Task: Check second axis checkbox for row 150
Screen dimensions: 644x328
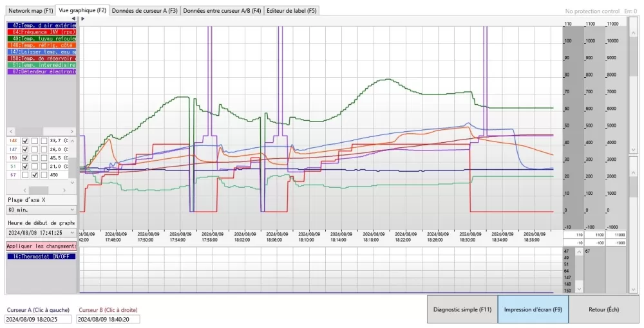Action: tap(35, 158)
